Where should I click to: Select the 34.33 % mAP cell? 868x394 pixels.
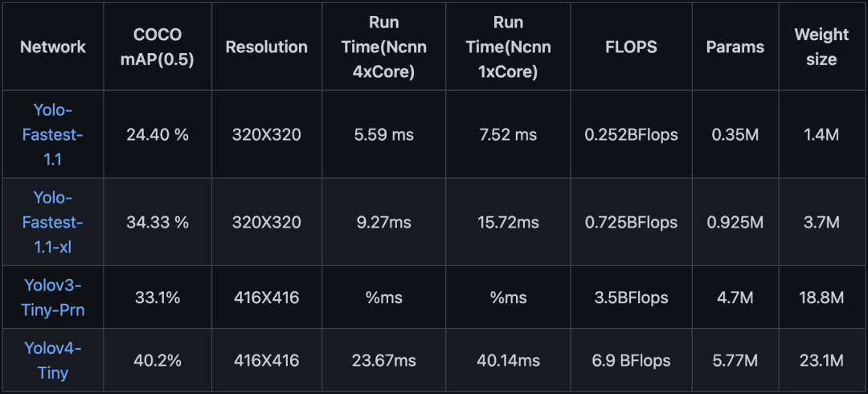point(158,222)
